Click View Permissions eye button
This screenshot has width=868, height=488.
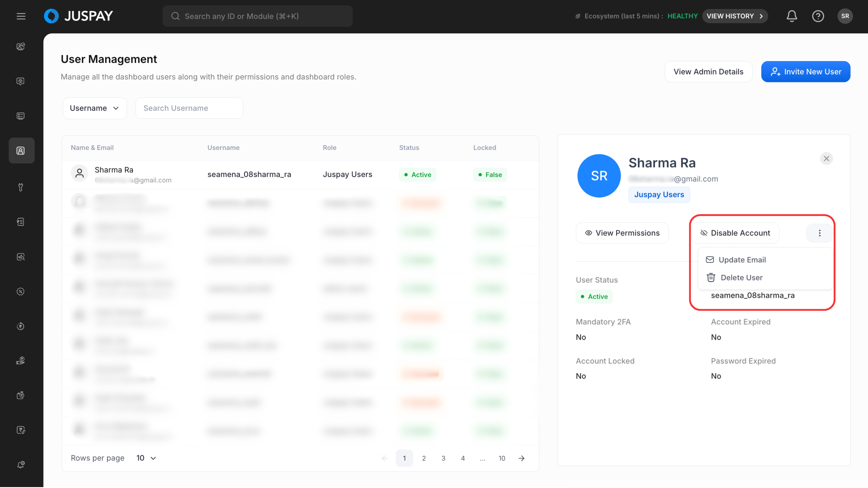tap(622, 233)
